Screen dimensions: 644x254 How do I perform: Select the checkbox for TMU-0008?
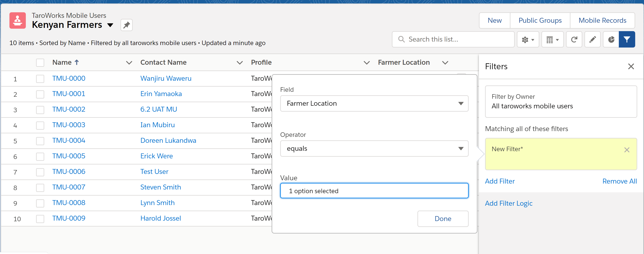pos(40,203)
